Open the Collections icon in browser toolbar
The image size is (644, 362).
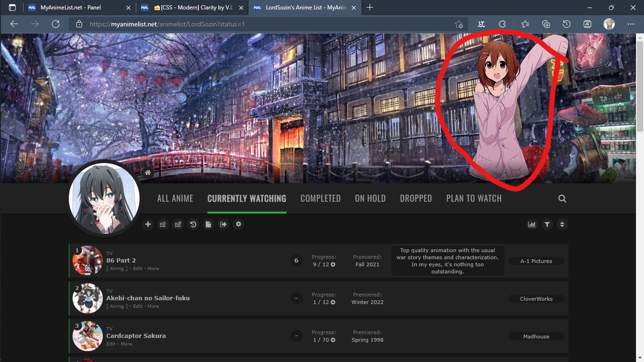[546, 24]
